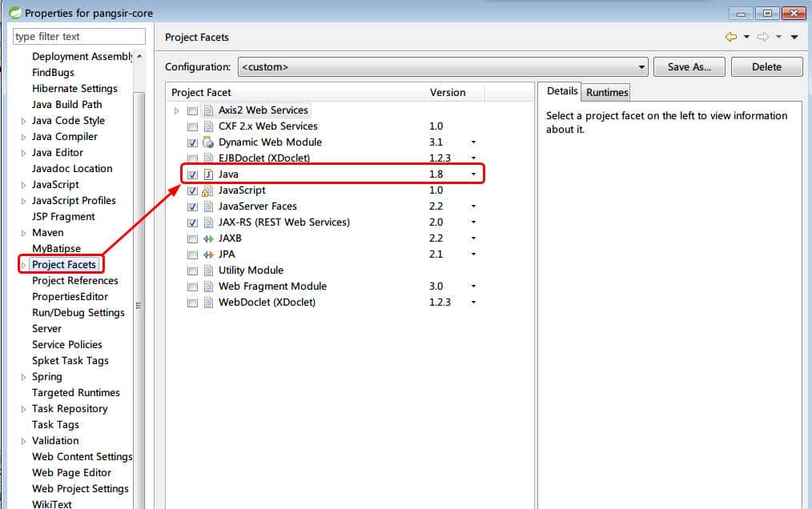Image resolution: width=812 pixels, height=509 pixels.
Task: Uncheck the JavaServer Faces checkbox
Action: tap(193, 207)
